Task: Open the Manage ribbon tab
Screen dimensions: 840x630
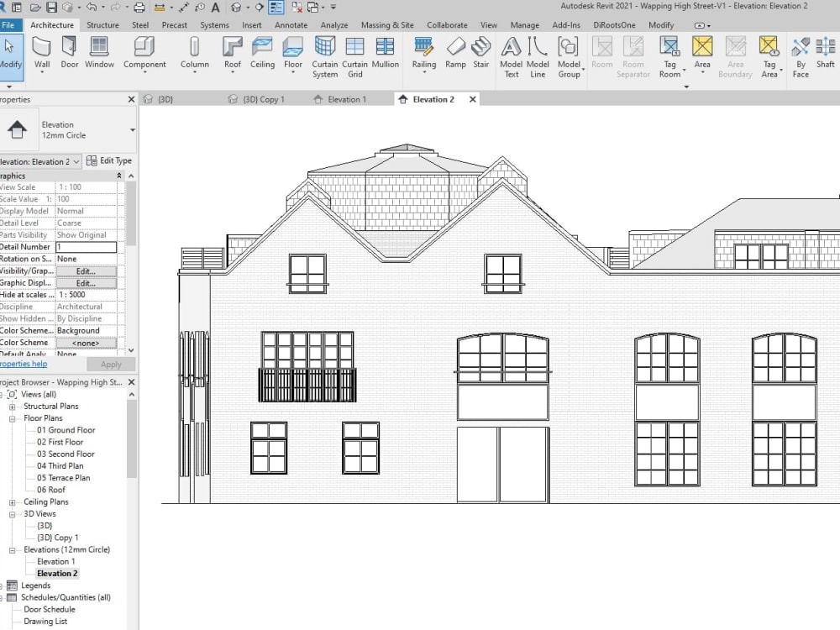Action: coord(524,25)
